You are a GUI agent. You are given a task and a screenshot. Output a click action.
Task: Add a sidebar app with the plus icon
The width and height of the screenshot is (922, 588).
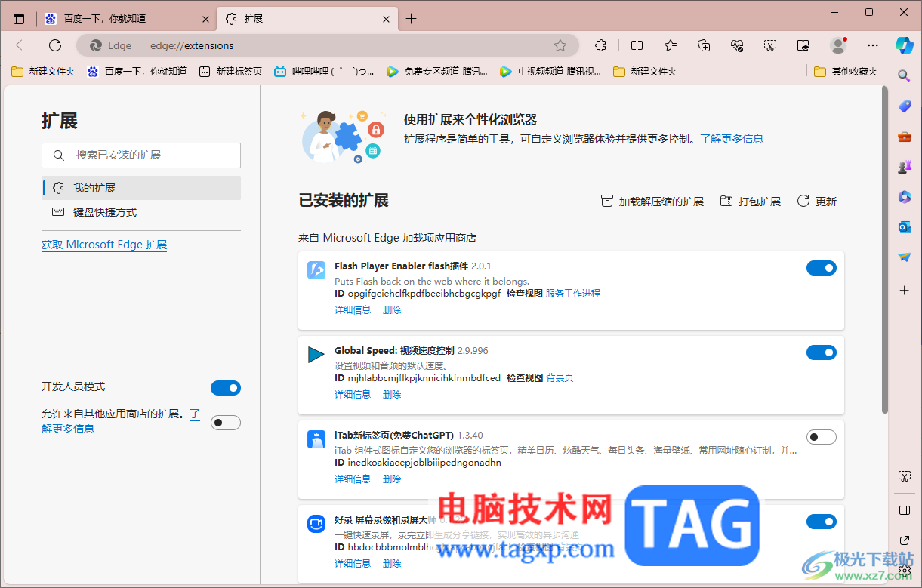click(x=904, y=290)
